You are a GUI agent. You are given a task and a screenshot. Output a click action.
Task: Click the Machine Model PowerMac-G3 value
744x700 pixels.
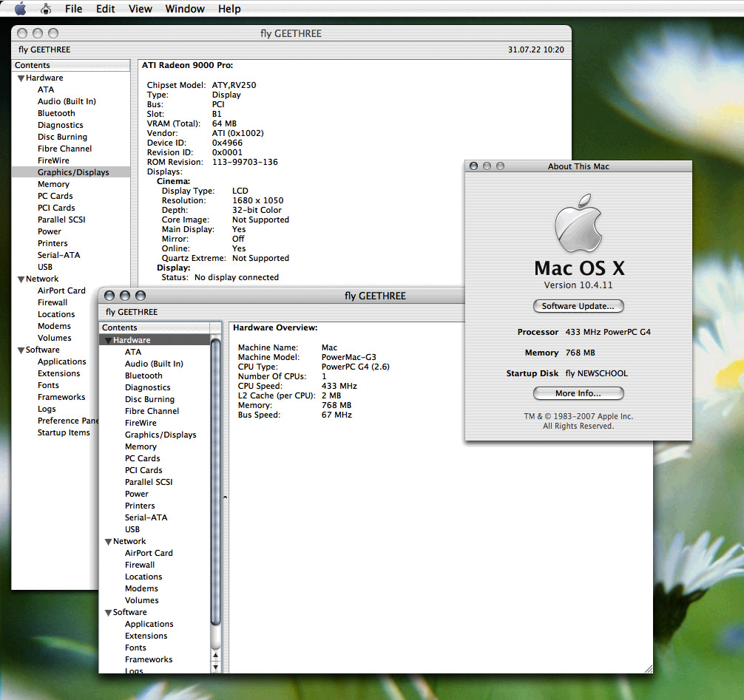coord(349,357)
